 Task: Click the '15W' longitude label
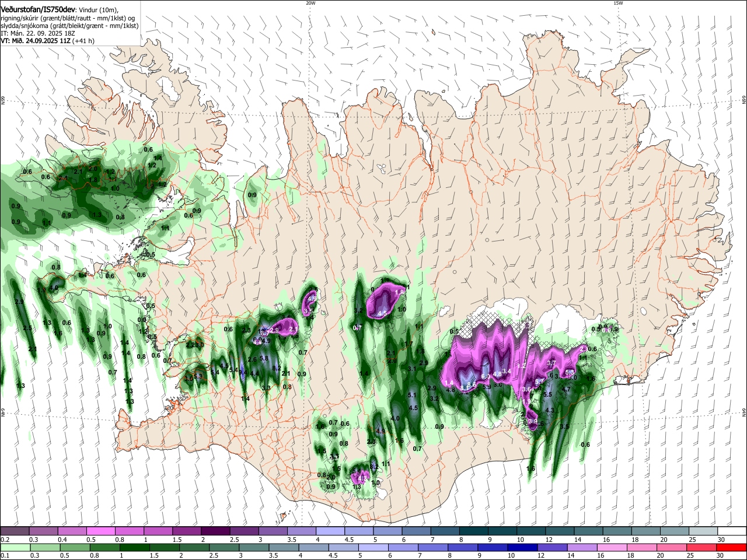click(618, 3)
